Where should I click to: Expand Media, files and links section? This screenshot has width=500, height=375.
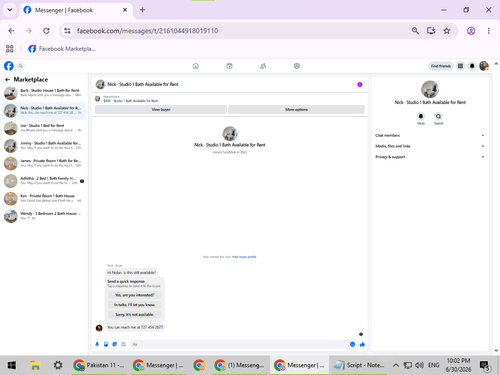(430, 146)
